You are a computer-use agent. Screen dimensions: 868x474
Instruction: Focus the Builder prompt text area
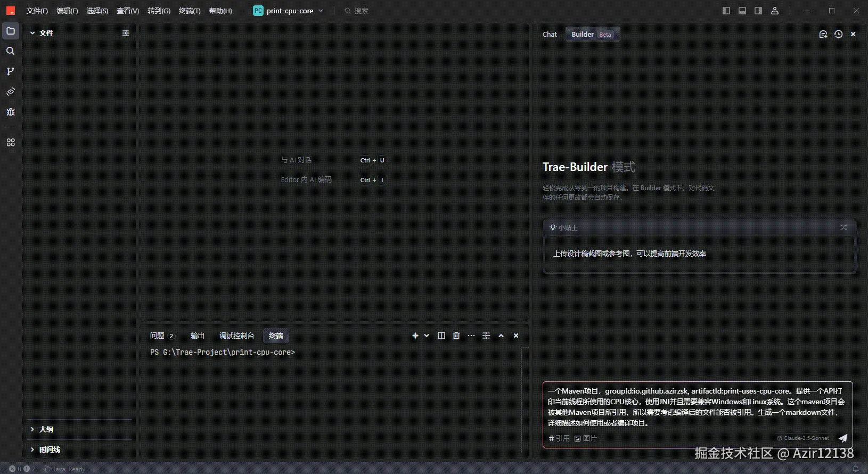click(x=697, y=407)
